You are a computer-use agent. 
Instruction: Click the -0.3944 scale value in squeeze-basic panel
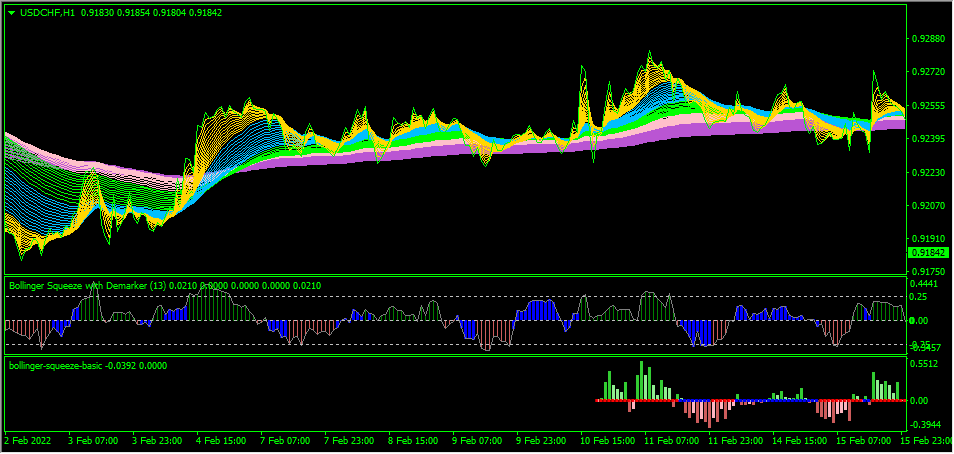click(925, 424)
